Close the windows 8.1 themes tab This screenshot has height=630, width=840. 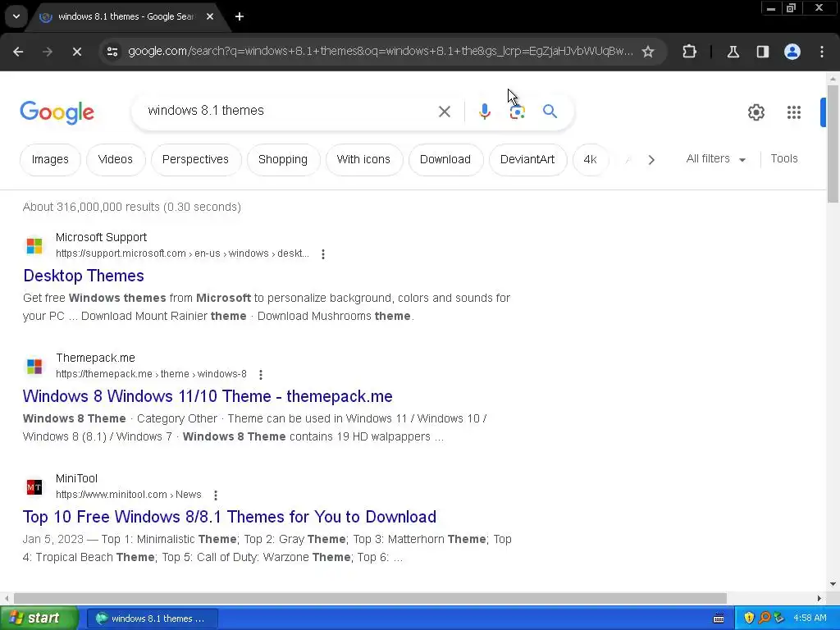(210, 16)
